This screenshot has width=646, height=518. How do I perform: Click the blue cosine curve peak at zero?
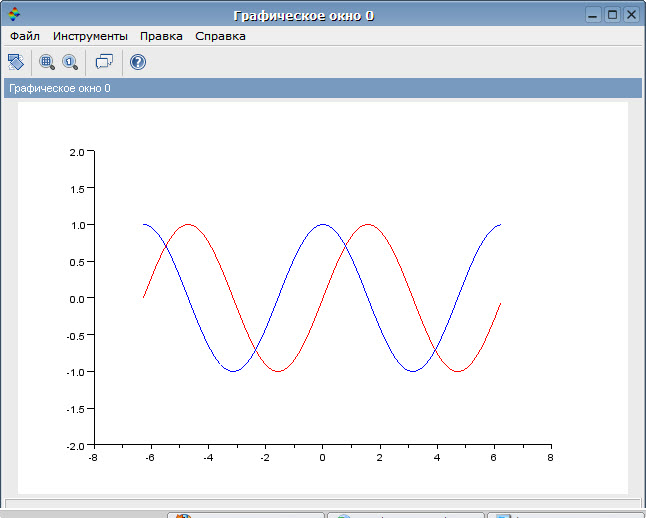click(x=323, y=225)
